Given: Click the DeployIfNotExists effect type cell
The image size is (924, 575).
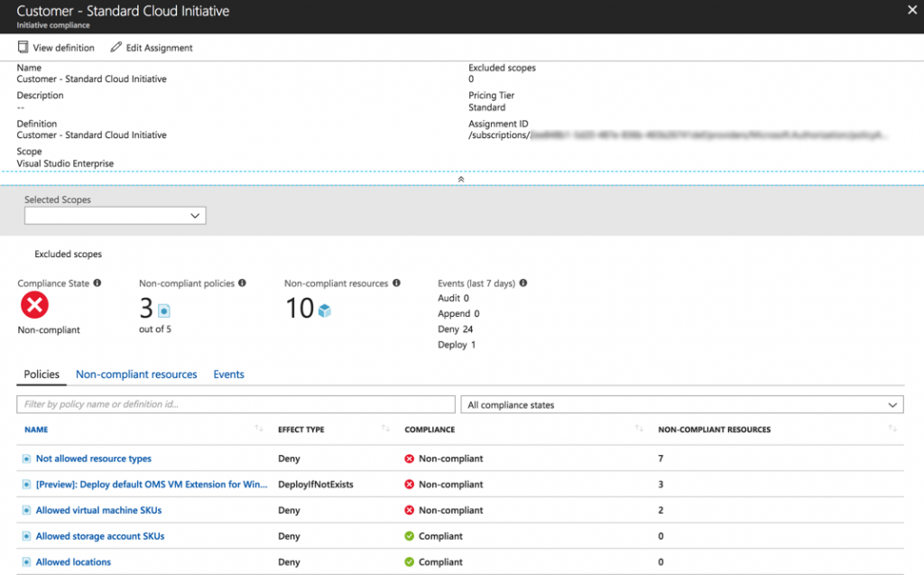Looking at the screenshot, I should pos(315,484).
